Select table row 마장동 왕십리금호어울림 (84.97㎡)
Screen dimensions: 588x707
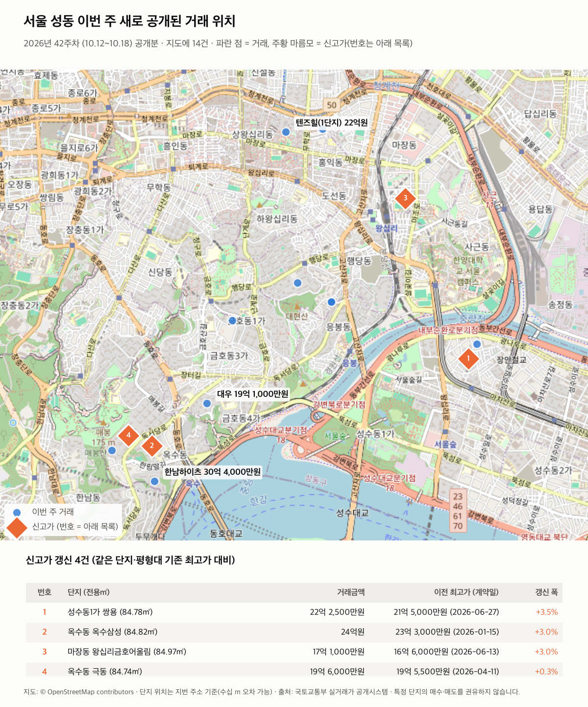pyautogui.click(x=294, y=652)
